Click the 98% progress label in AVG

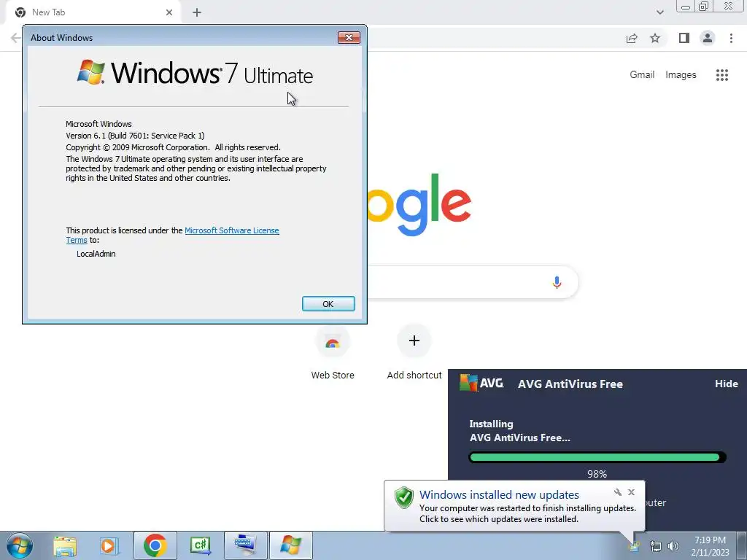coord(597,474)
